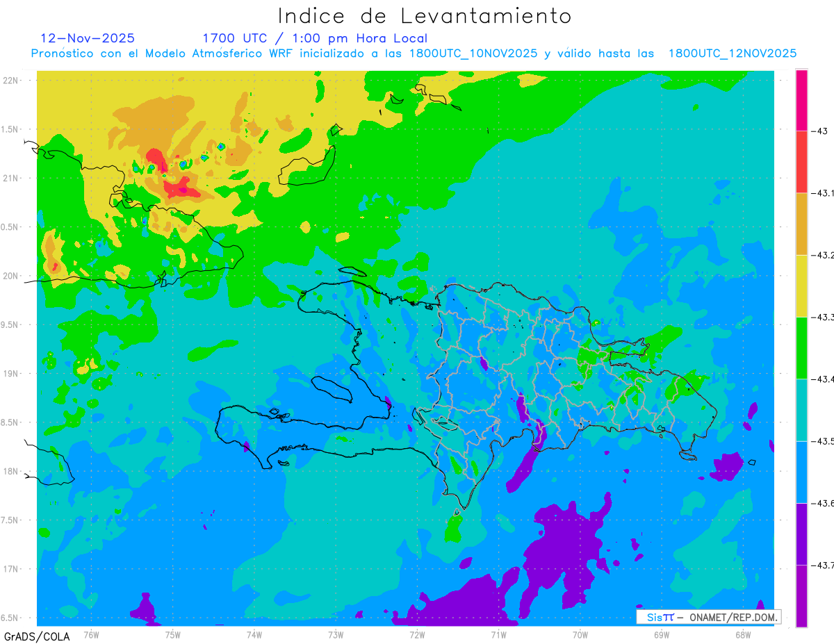Click the '74W' longitude label

coord(254,634)
